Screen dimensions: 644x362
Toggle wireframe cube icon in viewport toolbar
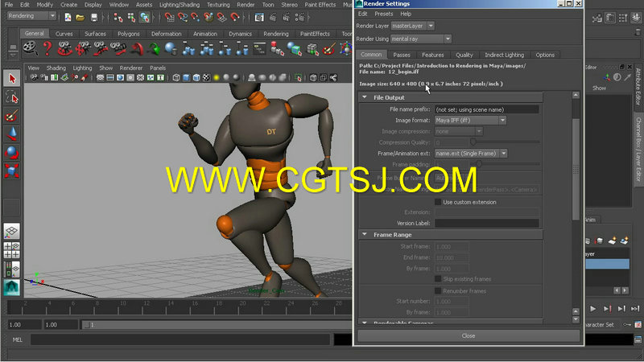click(176, 77)
